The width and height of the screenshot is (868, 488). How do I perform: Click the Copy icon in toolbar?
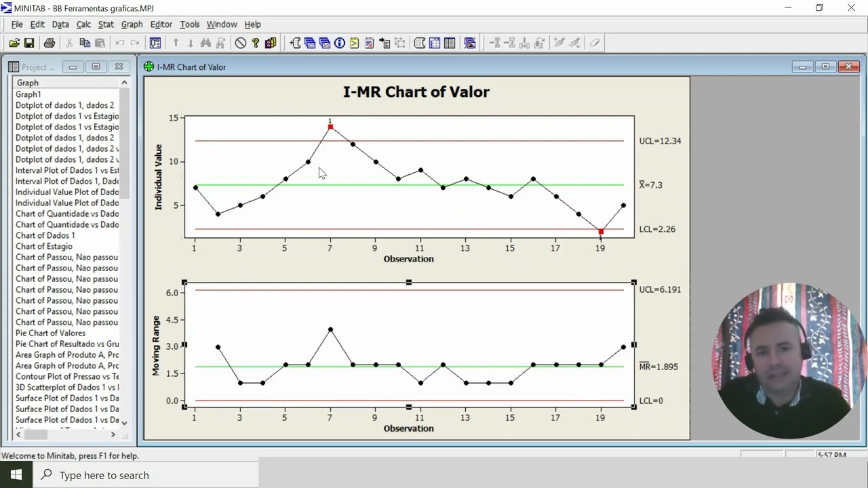85,43
